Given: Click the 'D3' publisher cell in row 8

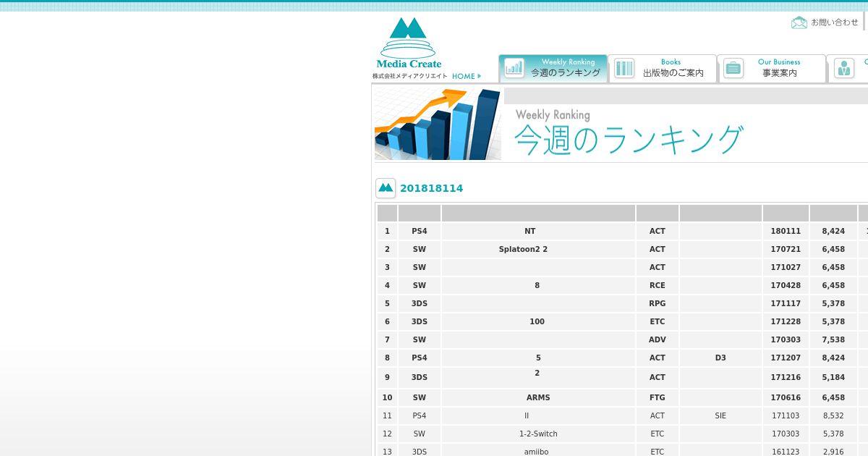Looking at the screenshot, I should point(720,358).
